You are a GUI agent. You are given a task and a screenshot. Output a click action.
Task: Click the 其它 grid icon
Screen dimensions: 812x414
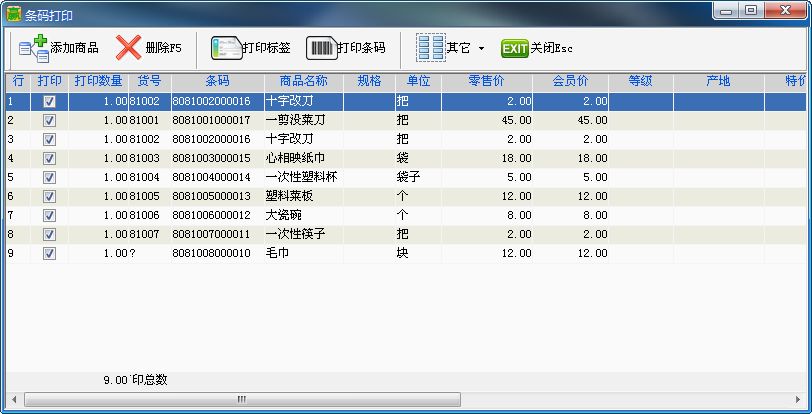pos(430,48)
